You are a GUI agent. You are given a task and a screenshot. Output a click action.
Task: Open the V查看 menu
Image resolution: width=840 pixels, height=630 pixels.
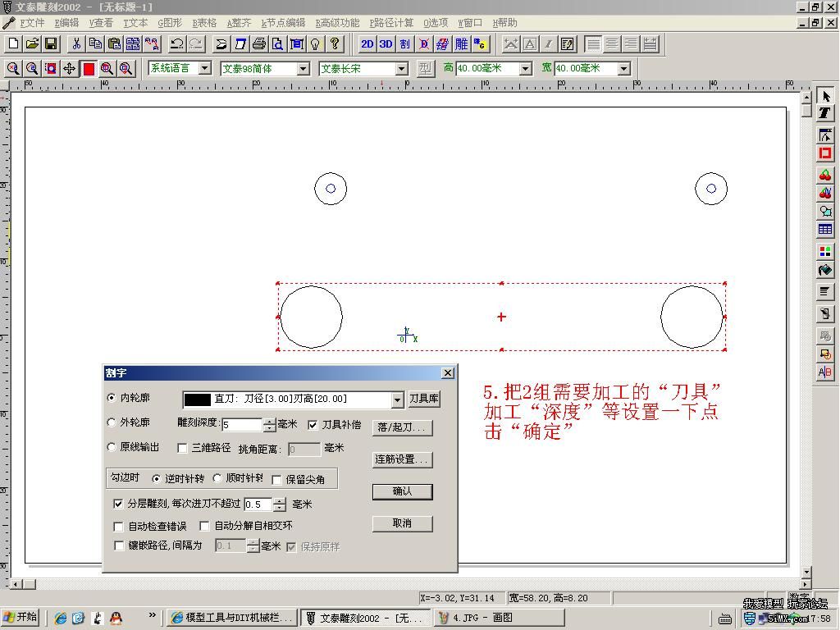(101, 23)
